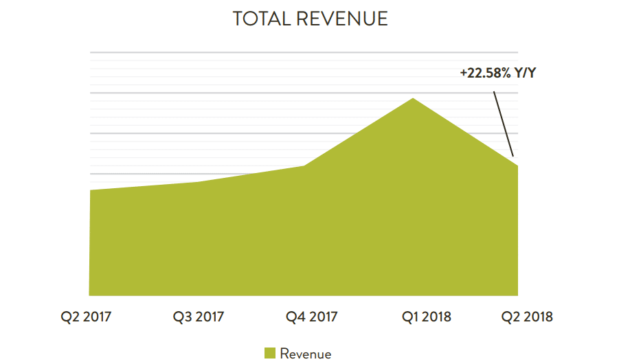Select the bottom baseline of the chart

[304, 295]
